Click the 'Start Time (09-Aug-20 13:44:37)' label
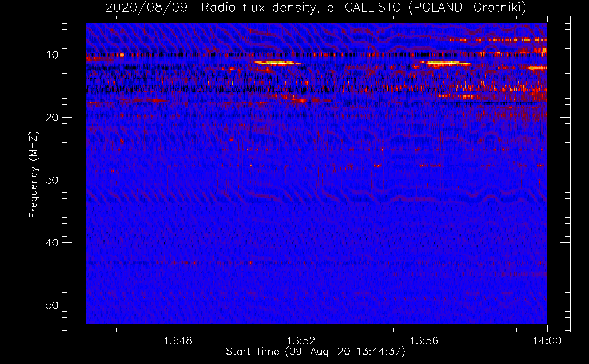This screenshot has width=589, height=364. pyautogui.click(x=316, y=352)
